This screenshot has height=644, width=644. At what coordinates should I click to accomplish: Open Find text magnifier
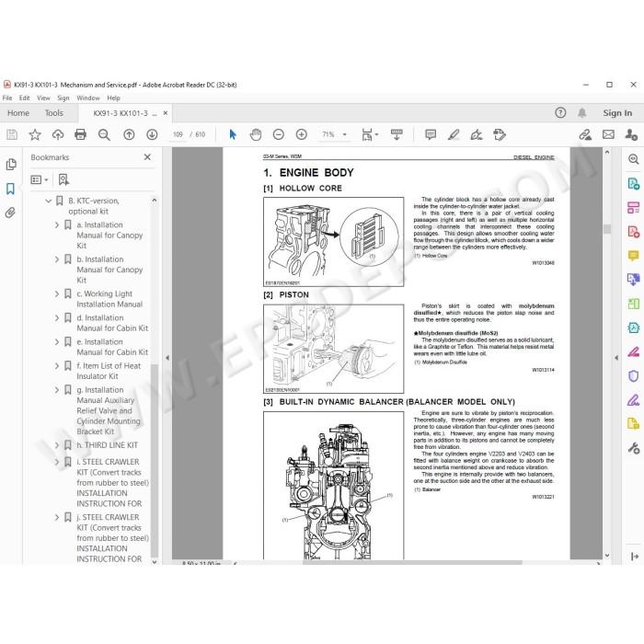[104, 134]
